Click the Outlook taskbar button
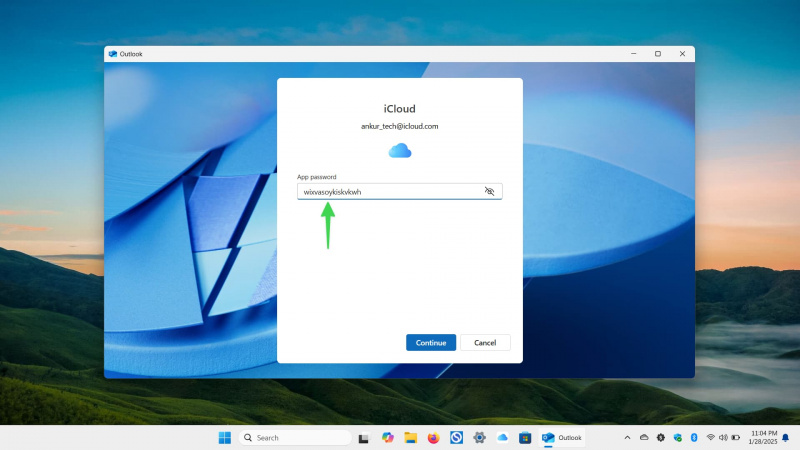The image size is (800, 450). [x=561, y=438]
